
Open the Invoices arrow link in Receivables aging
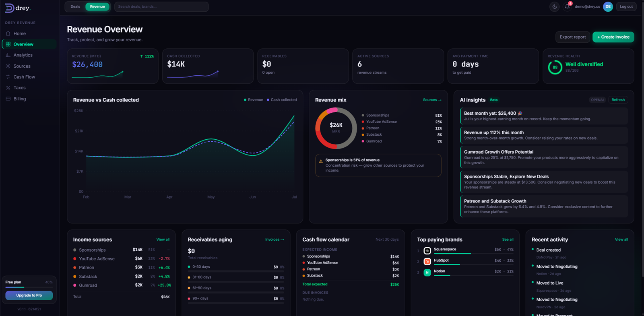coord(275,240)
